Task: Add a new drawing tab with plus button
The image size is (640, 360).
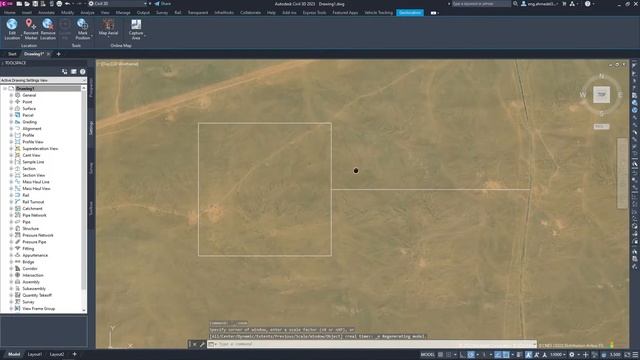Action: point(58,54)
